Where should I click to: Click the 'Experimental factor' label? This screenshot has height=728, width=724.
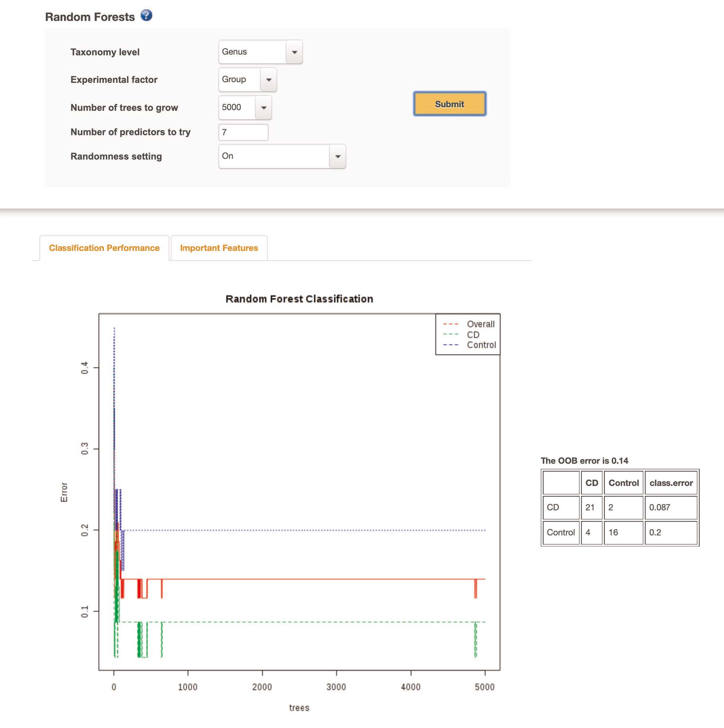pyautogui.click(x=114, y=80)
